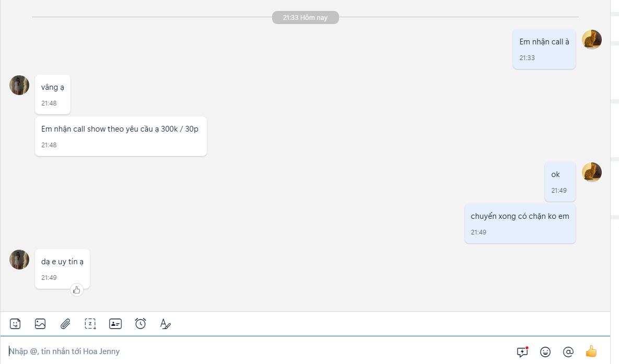Viewport: 619px width, 364px height.
Task: React with thumbs-up on "dạ e uy tín ạ"
Action: 77,290
